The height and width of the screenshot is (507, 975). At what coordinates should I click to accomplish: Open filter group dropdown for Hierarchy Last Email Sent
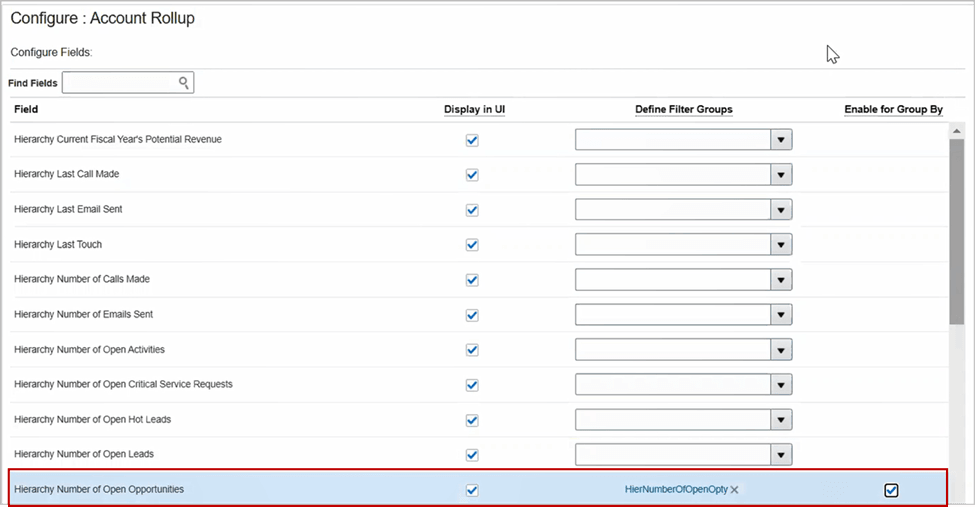click(781, 210)
